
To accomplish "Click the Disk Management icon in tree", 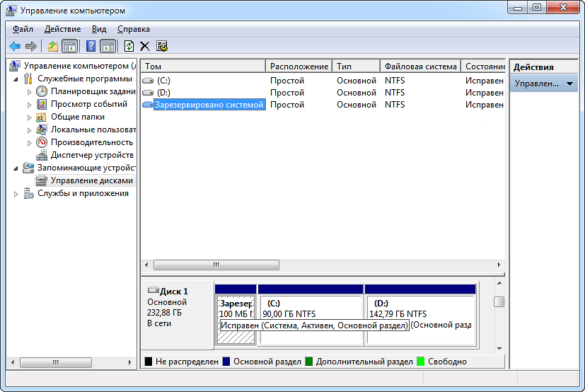I will click(42, 180).
